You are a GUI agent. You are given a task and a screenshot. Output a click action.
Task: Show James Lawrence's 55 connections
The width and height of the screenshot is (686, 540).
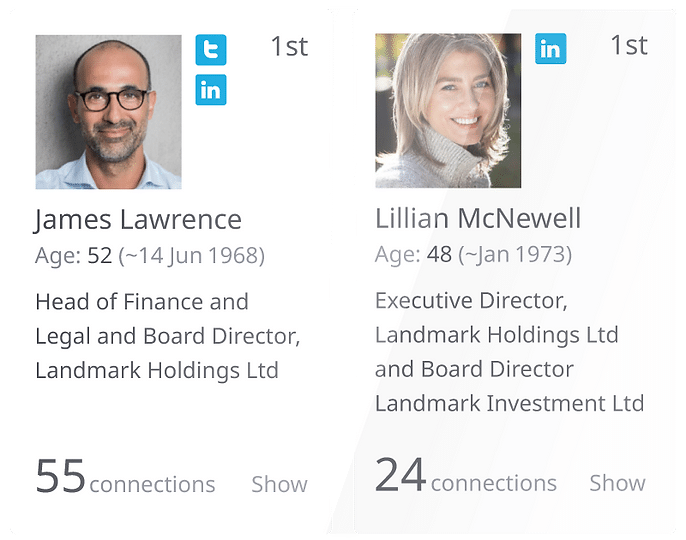point(279,484)
